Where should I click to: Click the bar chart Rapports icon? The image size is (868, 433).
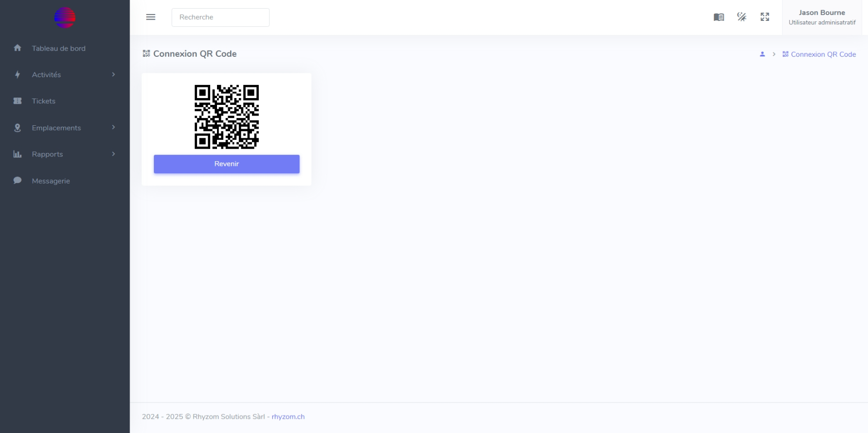coord(17,154)
